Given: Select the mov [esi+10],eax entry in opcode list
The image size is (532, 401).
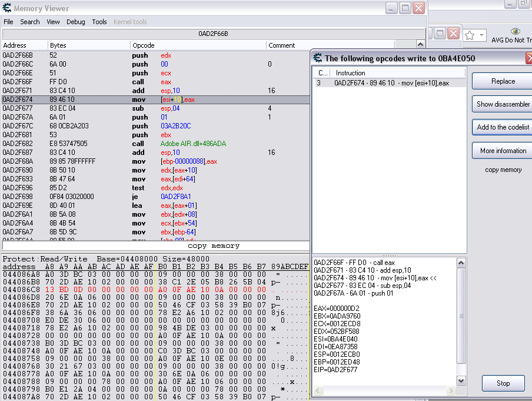Looking at the screenshot, I should tap(391, 83).
